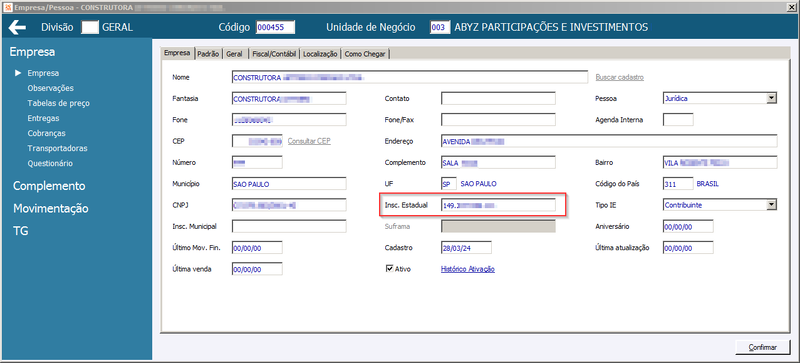The image size is (800, 363).
Task: Click the Número input field
Action: [x=257, y=162]
